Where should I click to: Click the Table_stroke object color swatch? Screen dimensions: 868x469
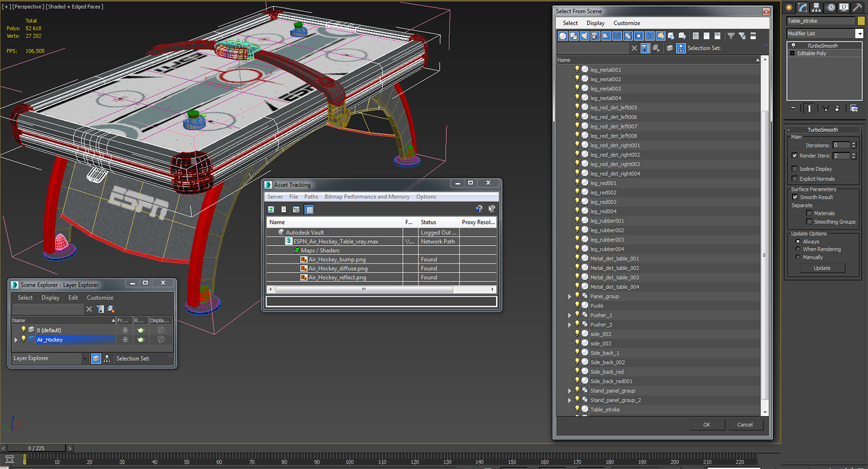pyautogui.click(x=860, y=21)
